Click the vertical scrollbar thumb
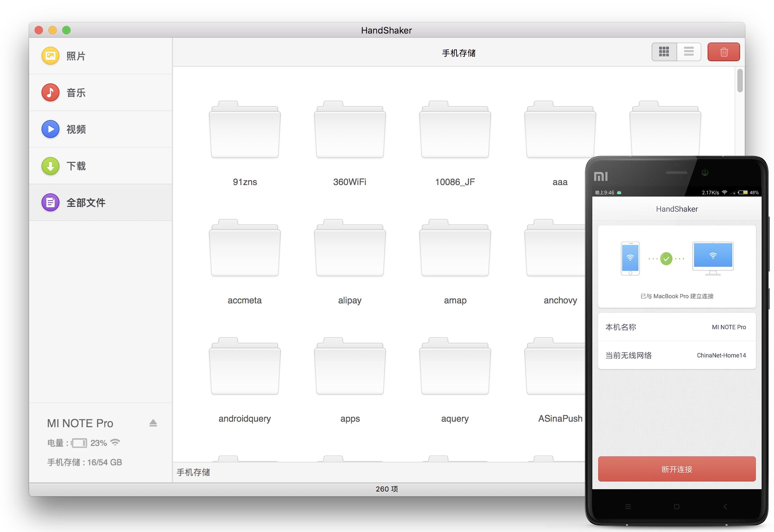This screenshot has height=532, width=774. click(740, 81)
